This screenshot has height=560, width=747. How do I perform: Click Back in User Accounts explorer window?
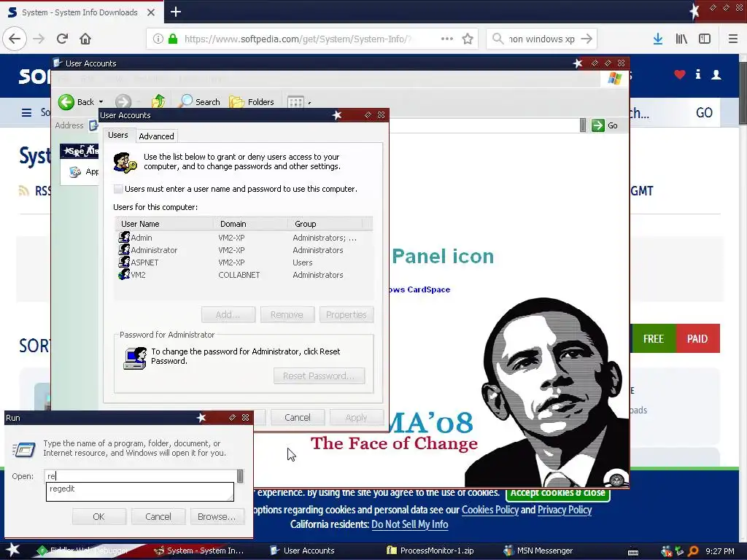tap(77, 101)
